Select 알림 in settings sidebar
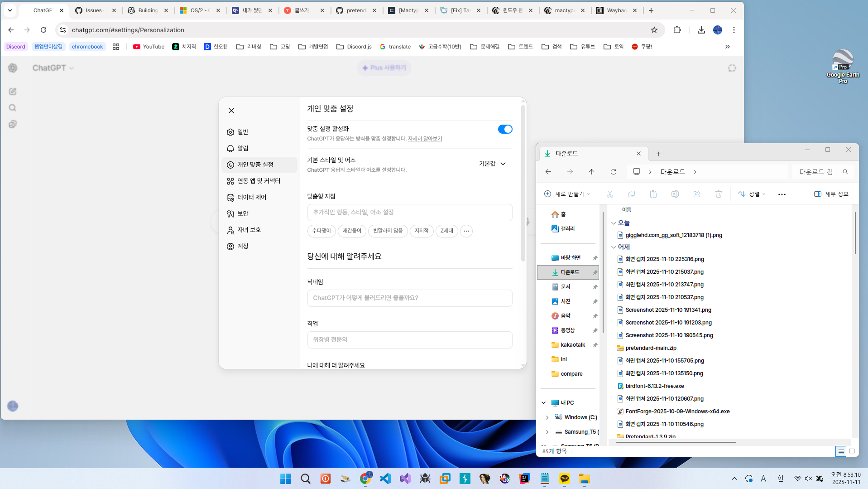The image size is (868, 489). pyautogui.click(x=259, y=148)
